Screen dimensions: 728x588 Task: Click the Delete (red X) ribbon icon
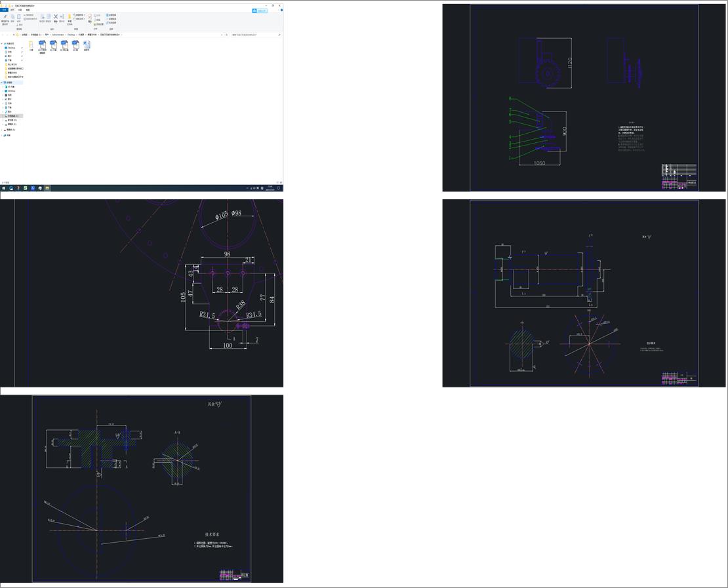tap(55, 17)
